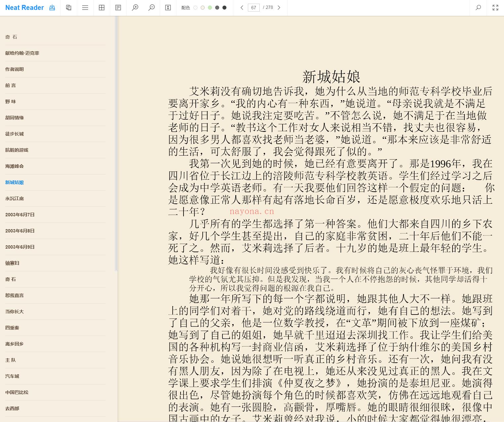Open chapter 汽车城

tap(12, 376)
